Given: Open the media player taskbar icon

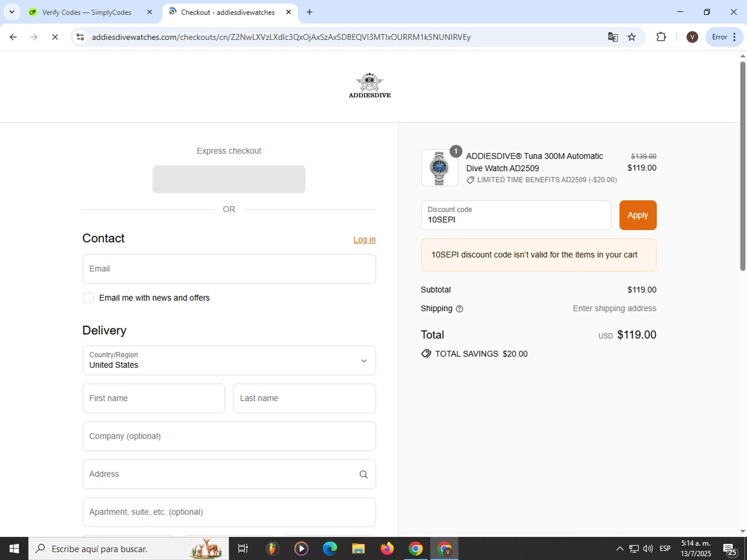Looking at the screenshot, I should point(301,549).
